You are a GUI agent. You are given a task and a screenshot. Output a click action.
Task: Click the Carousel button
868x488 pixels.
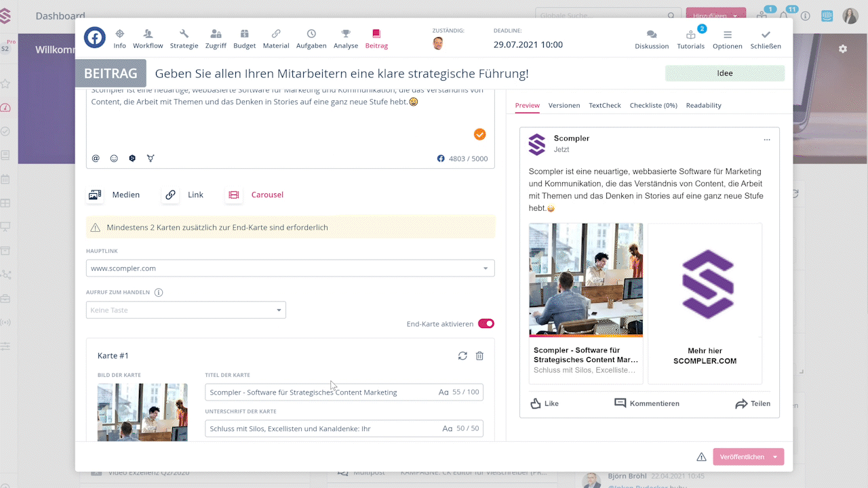(x=255, y=195)
